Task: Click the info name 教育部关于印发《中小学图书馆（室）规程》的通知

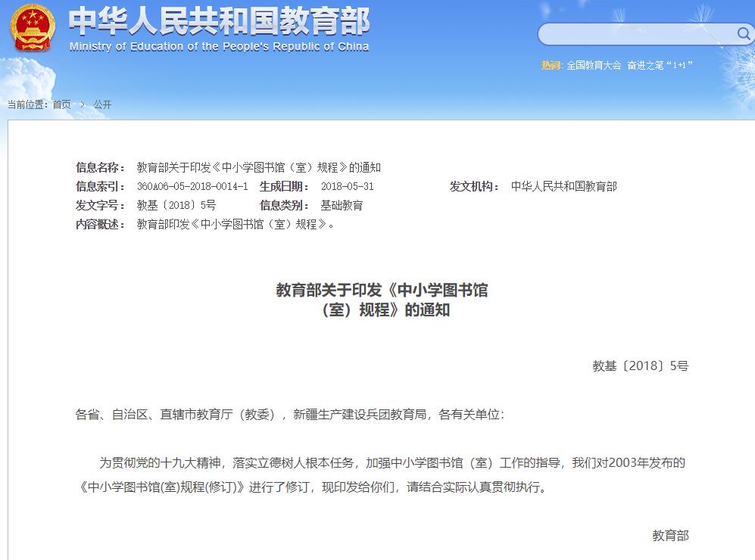Action: pos(258,167)
